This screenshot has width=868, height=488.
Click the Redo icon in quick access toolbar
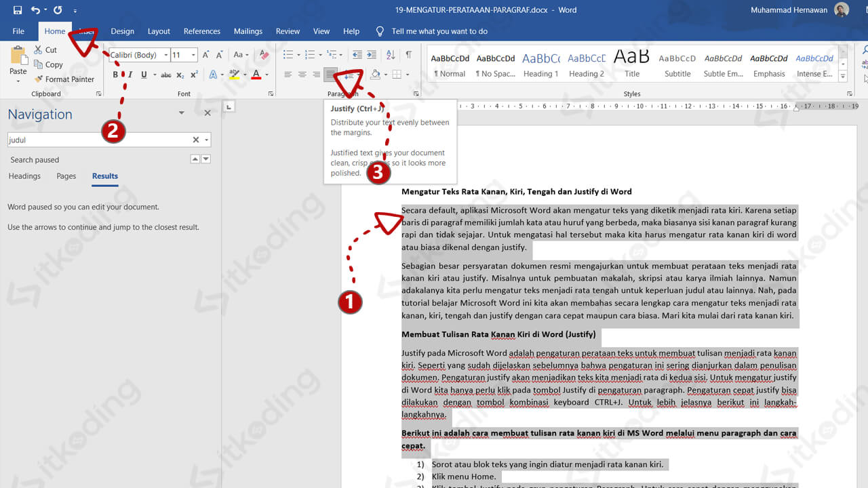(58, 10)
